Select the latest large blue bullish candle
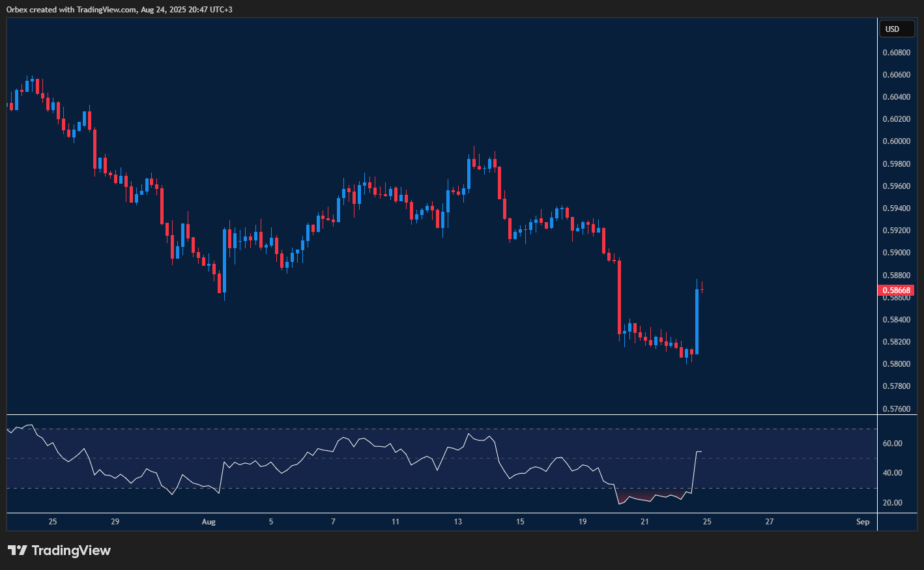This screenshot has width=924, height=570. pyautogui.click(x=697, y=322)
